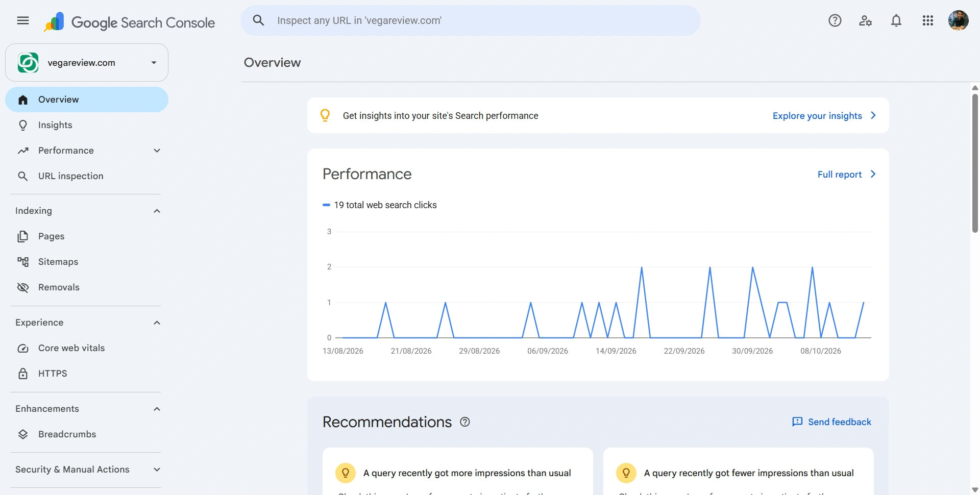Open the Help icon
Image resolution: width=980 pixels, height=495 pixels.
[x=835, y=20]
